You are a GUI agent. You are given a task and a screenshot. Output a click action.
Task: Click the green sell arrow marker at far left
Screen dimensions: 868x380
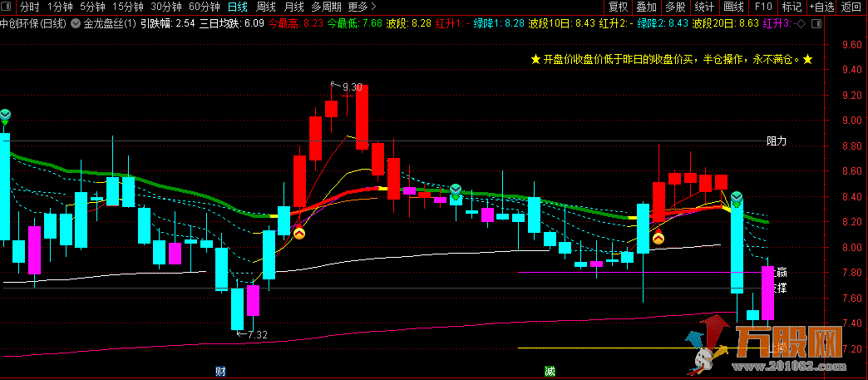5,116
